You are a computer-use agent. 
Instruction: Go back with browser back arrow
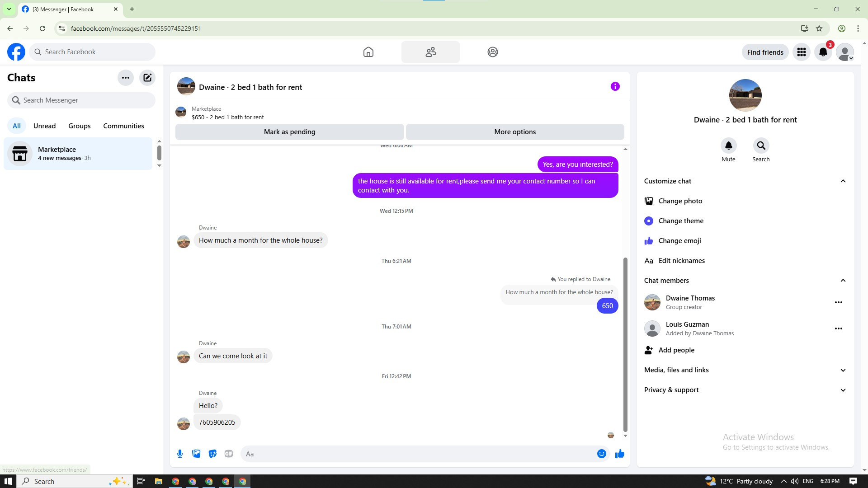tap(10, 28)
